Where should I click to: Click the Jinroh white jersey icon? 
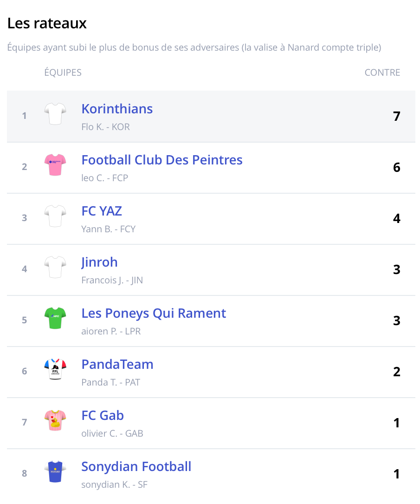(x=55, y=268)
